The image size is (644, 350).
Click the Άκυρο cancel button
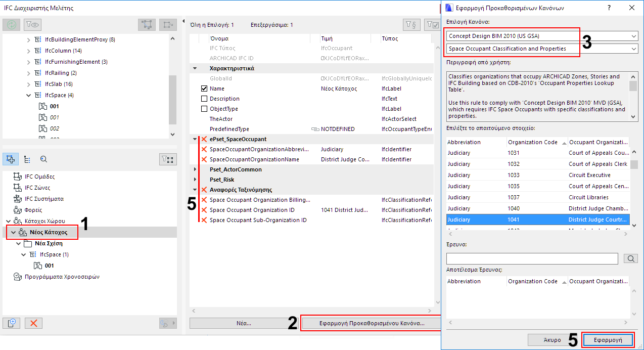pos(553,340)
